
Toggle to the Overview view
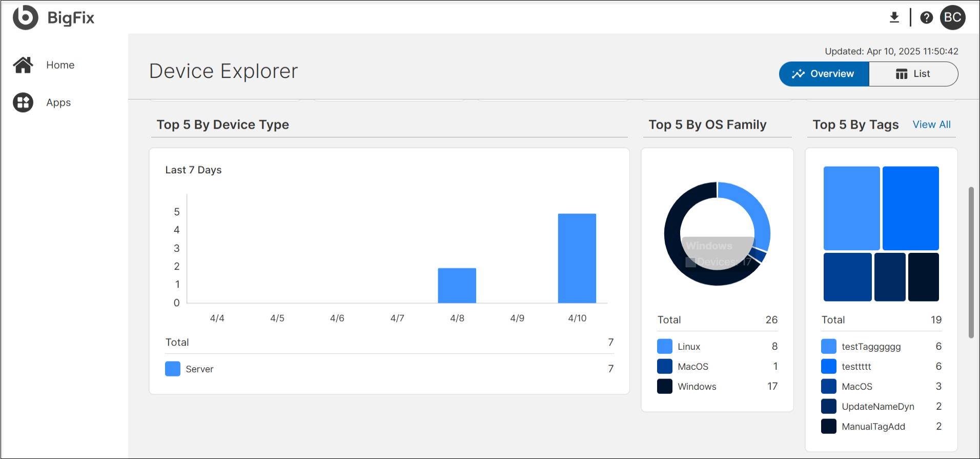824,73
